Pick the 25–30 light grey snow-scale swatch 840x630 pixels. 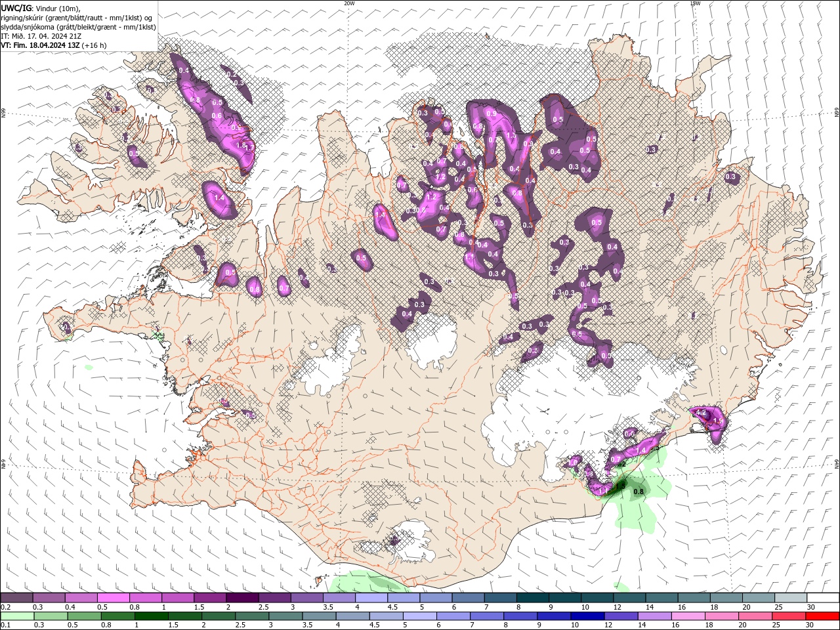click(x=791, y=598)
